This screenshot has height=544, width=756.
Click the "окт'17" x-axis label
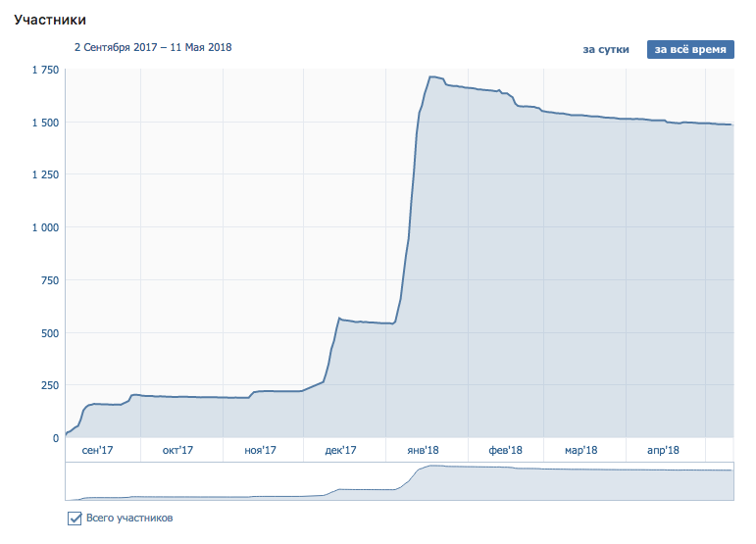pos(177,450)
